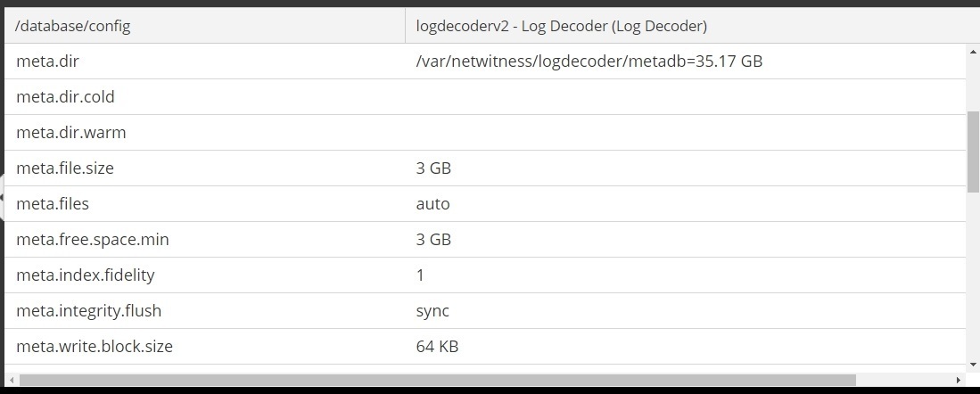Edit the meta.write.block.size 64 KB value
The height and width of the screenshot is (394, 980).
(x=437, y=347)
